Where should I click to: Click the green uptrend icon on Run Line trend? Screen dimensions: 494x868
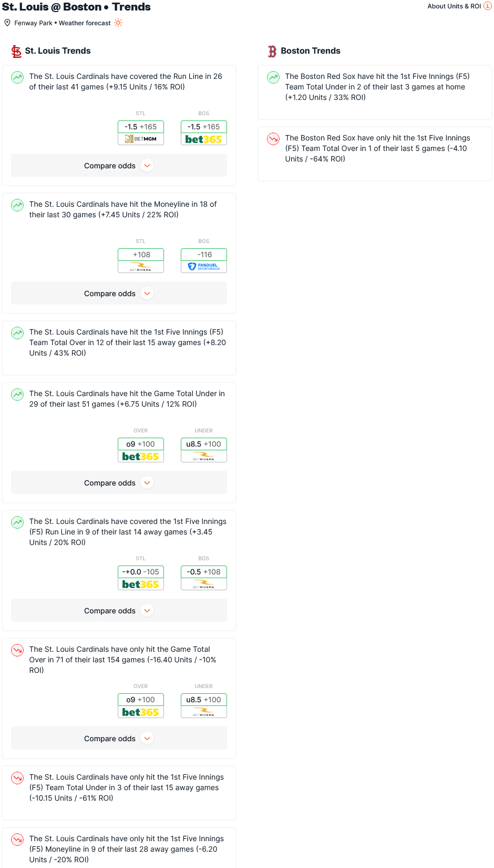click(x=17, y=77)
